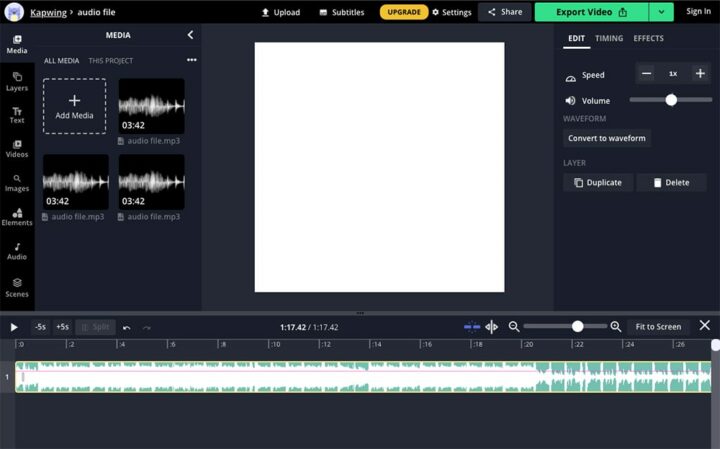This screenshot has width=720, height=449.
Task: Increase speed with the plus button
Action: pyautogui.click(x=700, y=74)
